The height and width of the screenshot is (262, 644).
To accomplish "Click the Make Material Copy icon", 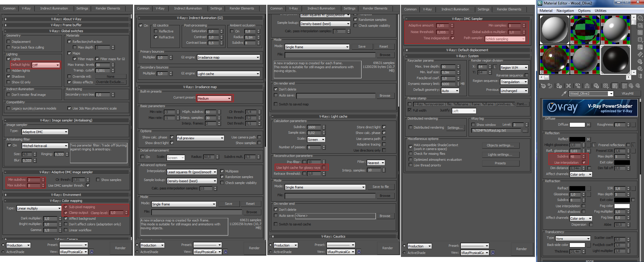I will 578,86.
